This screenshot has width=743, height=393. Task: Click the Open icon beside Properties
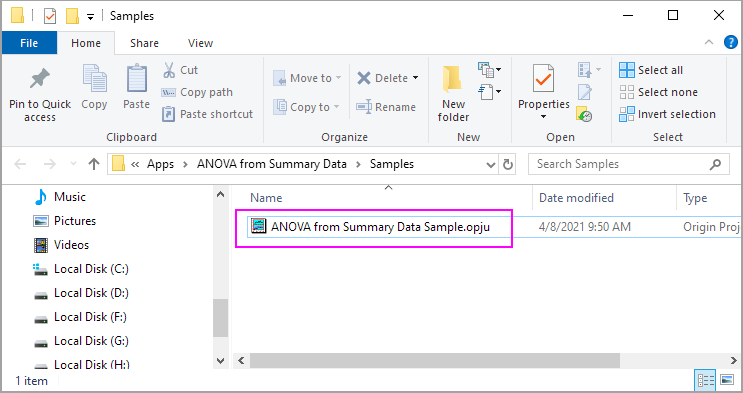coord(585,70)
